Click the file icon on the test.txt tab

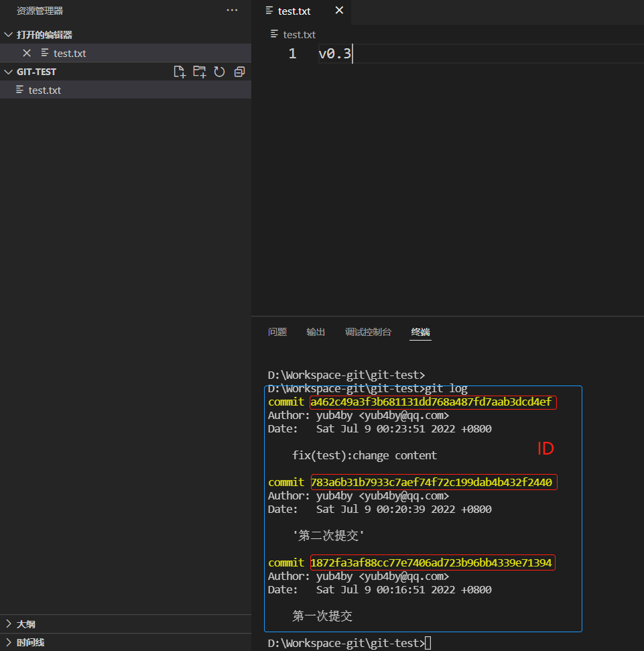[269, 10]
